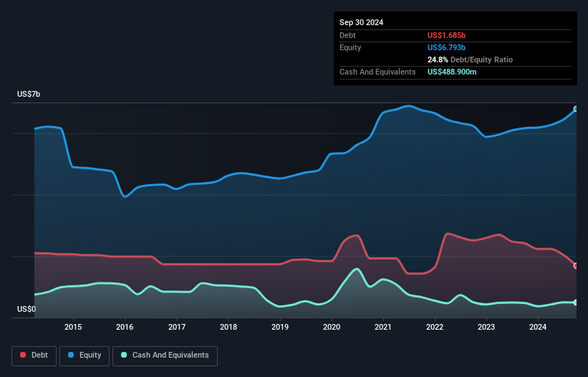Viewport: 588px width, 377px height.
Task: Select the Debt end-point marker on chart
Action: click(x=576, y=266)
